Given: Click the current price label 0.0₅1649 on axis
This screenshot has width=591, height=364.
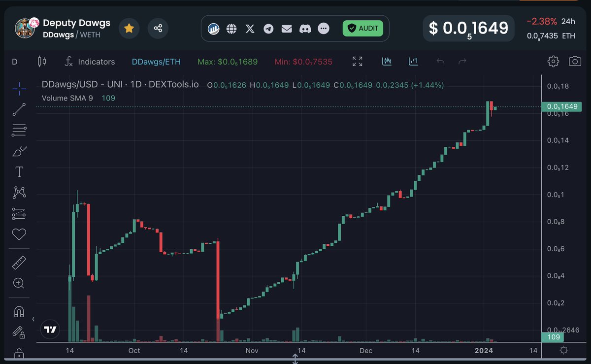Looking at the screenshot, I should click(x=561, y=106).
